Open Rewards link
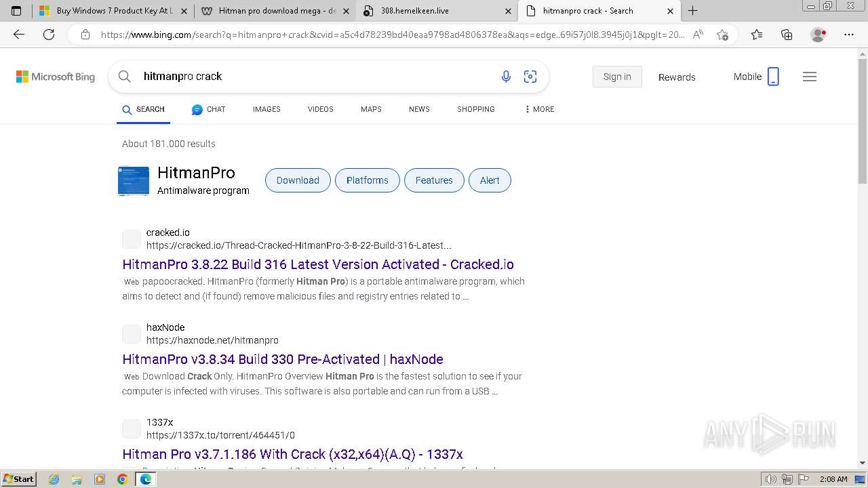Image resolution: width=868 pixels, height=488 pixels. coord(677,77)
